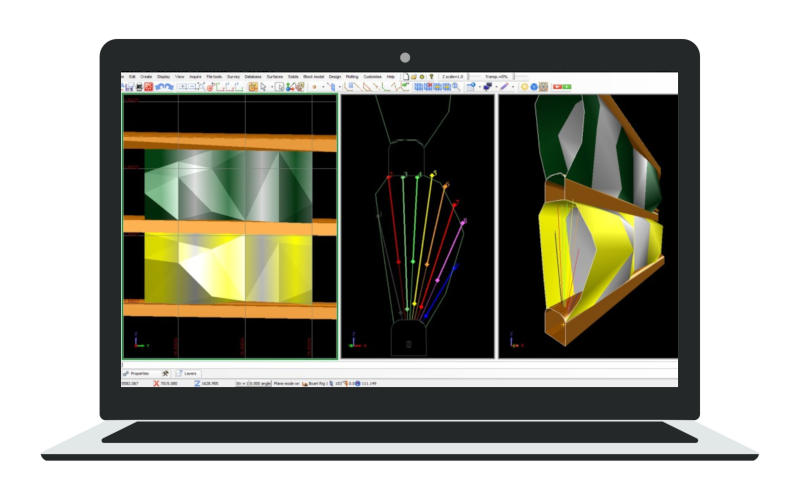Screen dimensions: 800x500
Task: Click the Plane mode on status label
Action: pyautogui.click(x=287, y=383)
